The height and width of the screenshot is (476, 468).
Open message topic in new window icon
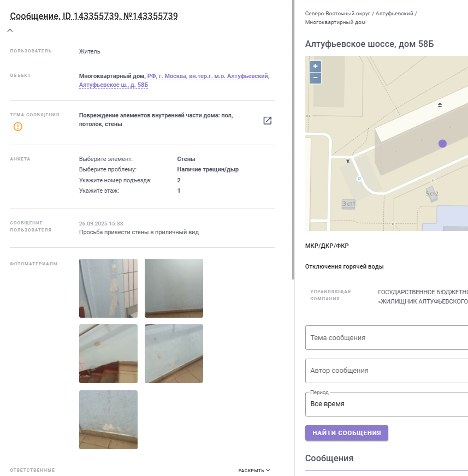pyautogui.click(x=267, y=121)
